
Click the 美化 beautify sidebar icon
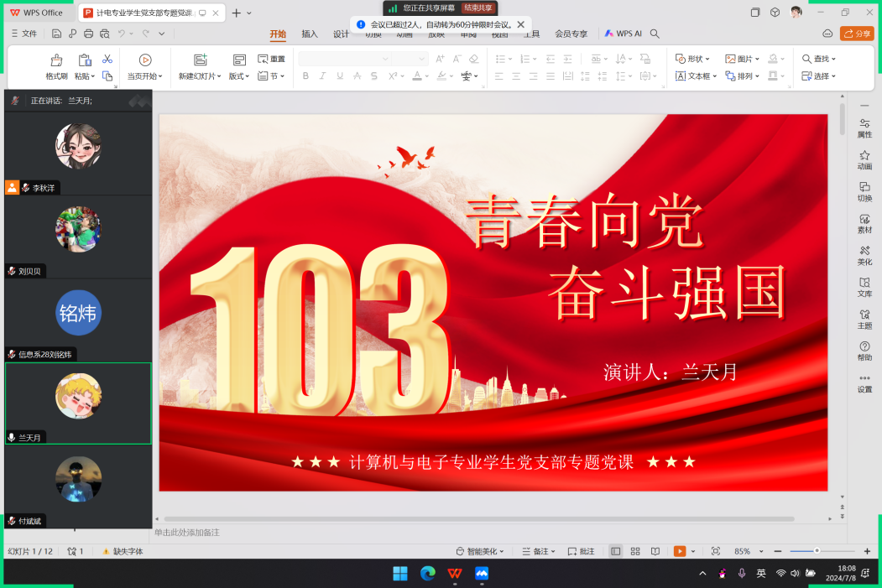pos(864,255)
